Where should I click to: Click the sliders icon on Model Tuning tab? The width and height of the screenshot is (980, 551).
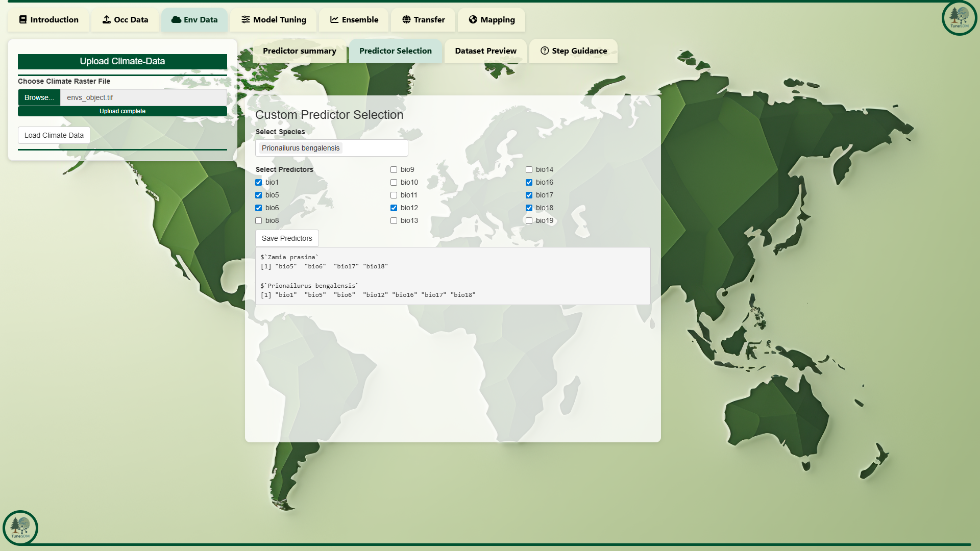point(246,20)
